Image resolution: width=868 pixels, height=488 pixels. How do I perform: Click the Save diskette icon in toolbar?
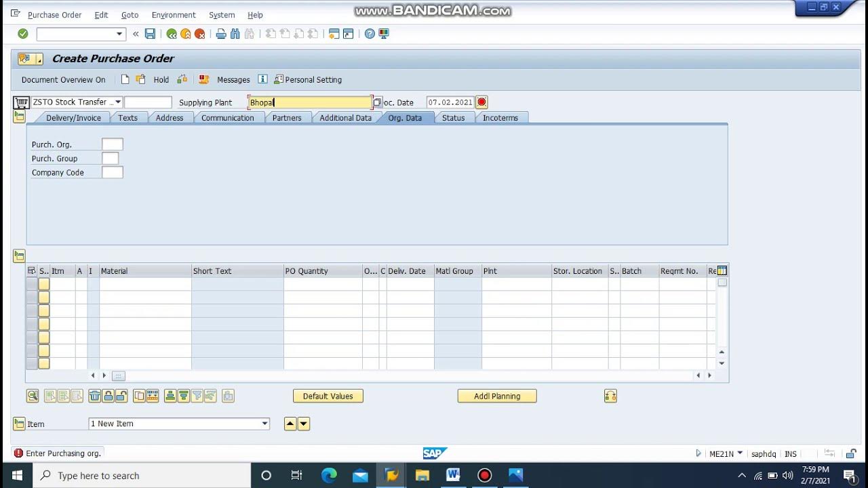(151, 34)
